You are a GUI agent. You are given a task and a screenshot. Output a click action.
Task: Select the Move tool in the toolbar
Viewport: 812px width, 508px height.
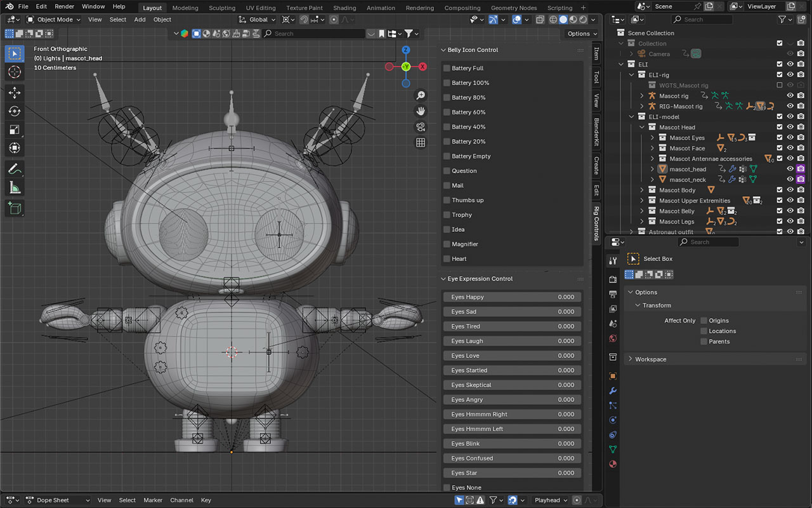coord(14,93)
